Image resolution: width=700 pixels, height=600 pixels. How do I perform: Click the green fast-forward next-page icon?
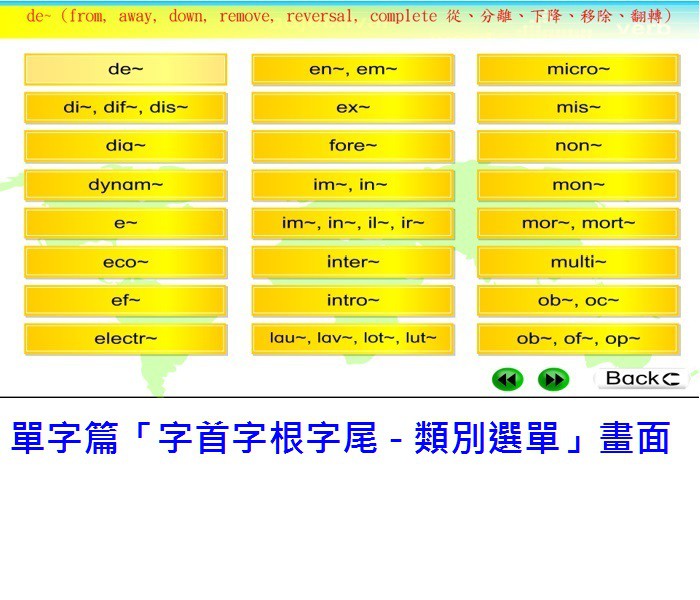553,379
